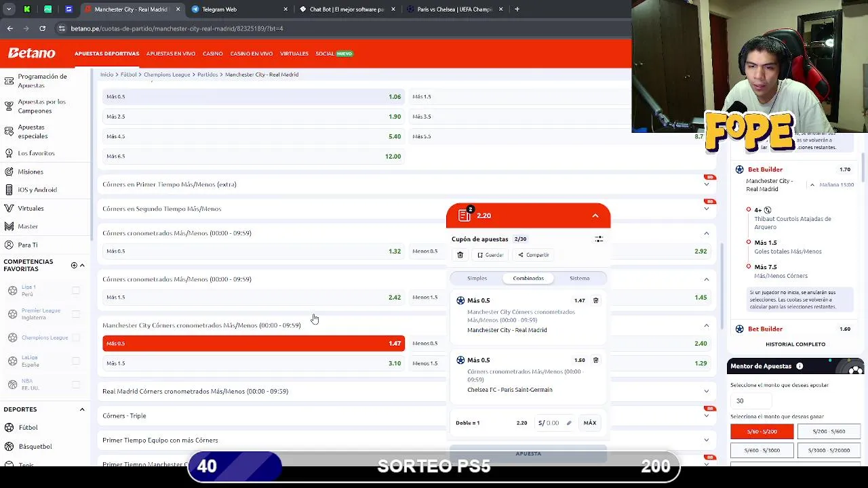Remove Chelsea FC - Paris Saint-Germain selection from coupon

tap(595, 360)
